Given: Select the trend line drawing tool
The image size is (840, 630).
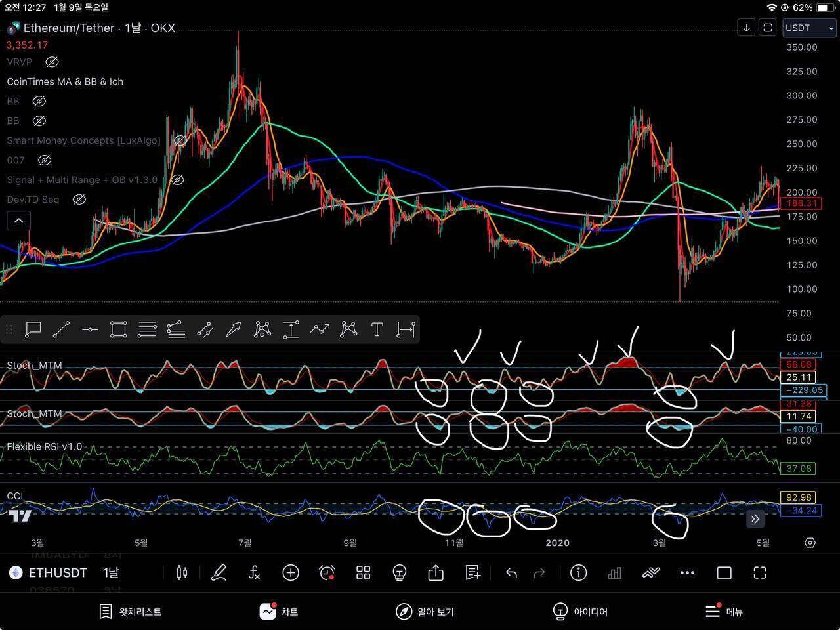Looking at the screenshot, I should tap(61, 329).
